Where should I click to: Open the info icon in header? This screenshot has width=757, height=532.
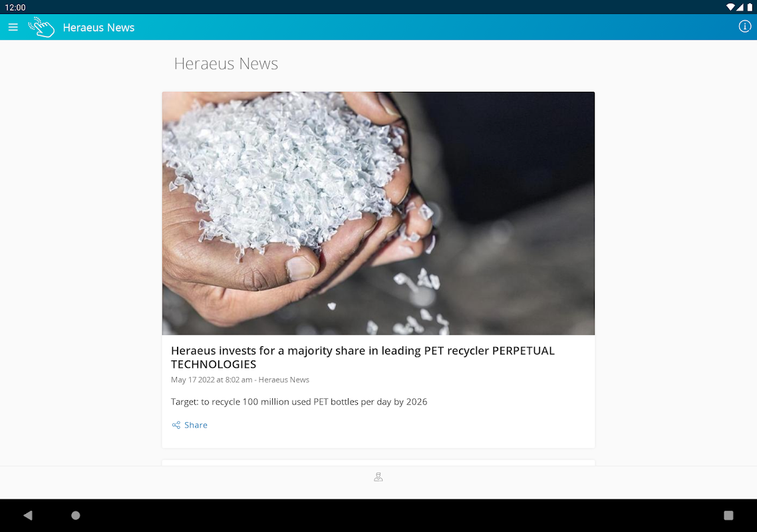coord(744,27)
